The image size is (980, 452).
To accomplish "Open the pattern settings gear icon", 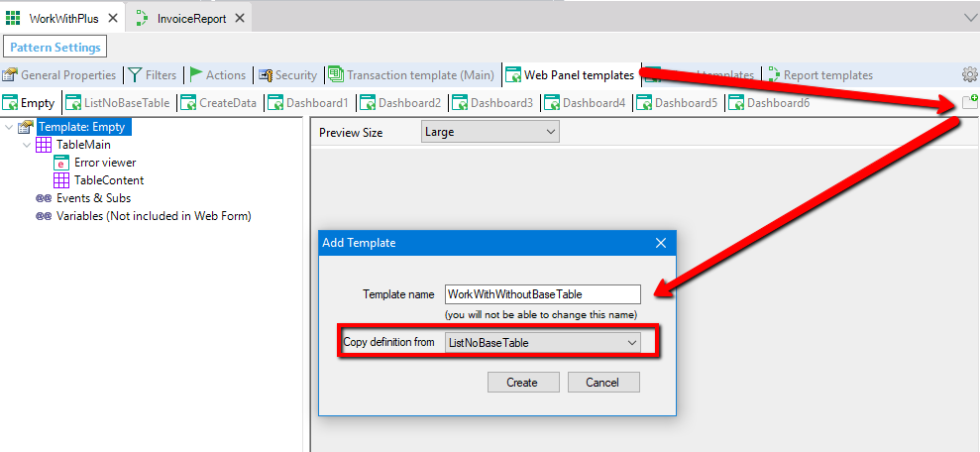I will click(969, 74).
